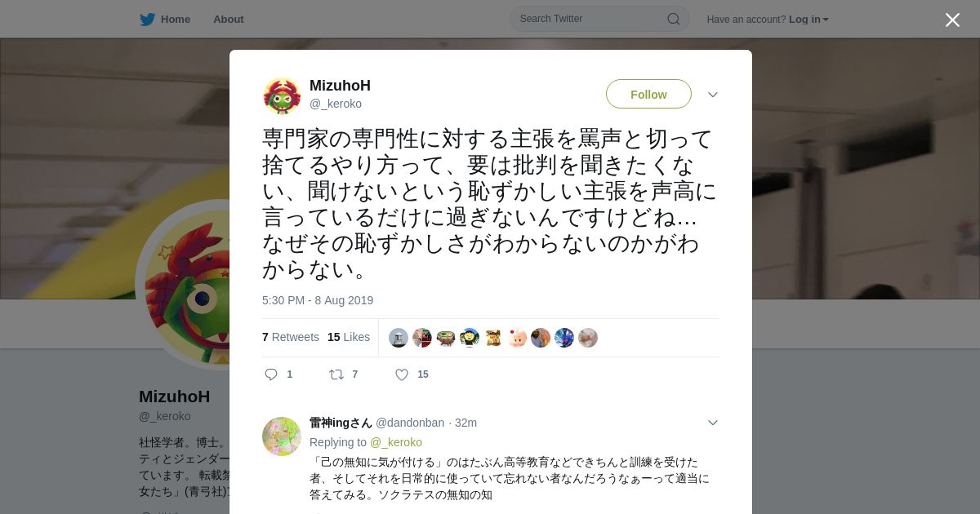Expand the tweet options chevron beside Follow
Screen dimensions: 980x514
[x=713, y=95]
